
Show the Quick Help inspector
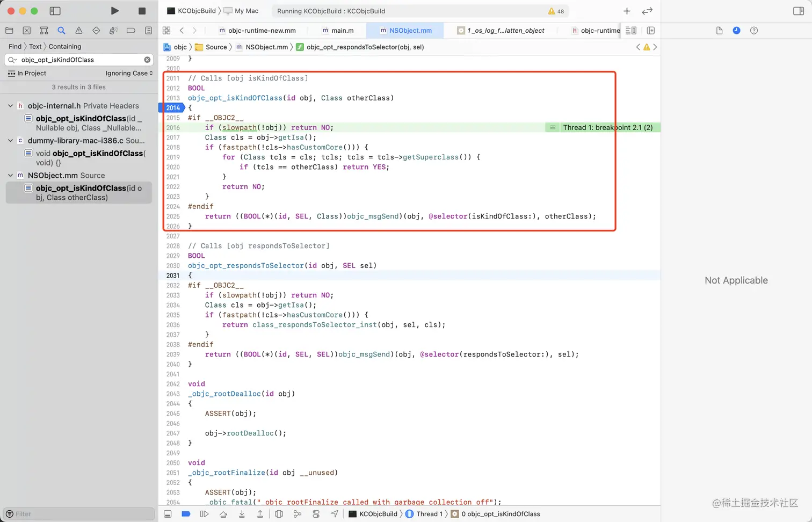pos(754,31)
